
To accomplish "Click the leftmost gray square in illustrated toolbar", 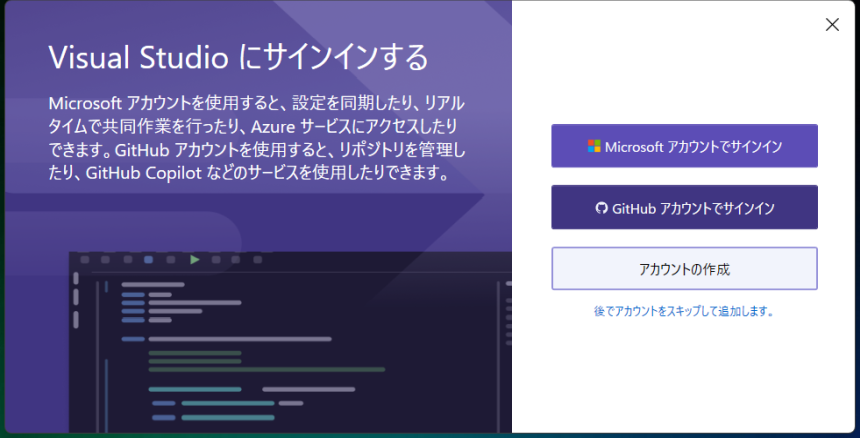I will click(85, 260).
